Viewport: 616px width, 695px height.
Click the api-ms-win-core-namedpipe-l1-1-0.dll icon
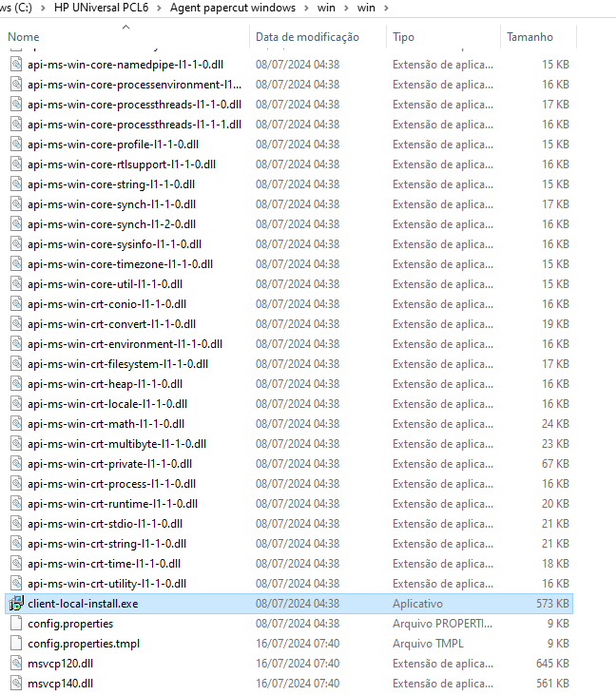click(15, 65)
